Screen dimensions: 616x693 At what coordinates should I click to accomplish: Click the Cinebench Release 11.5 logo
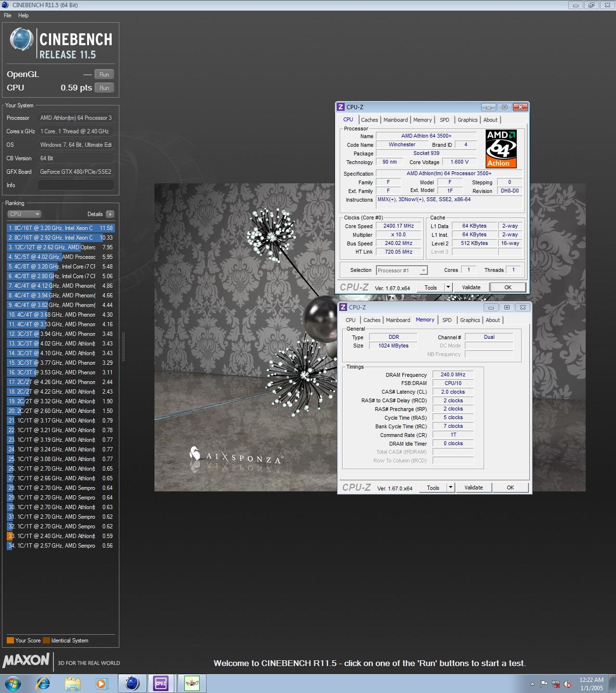61,44
